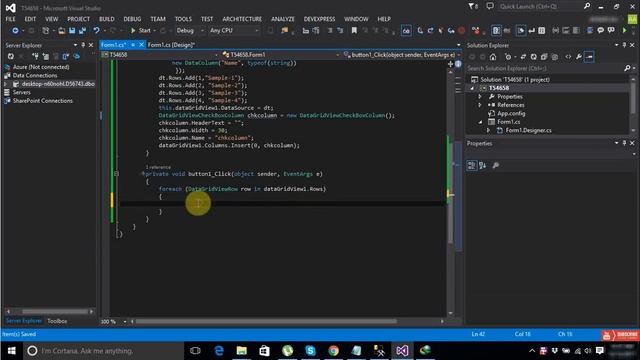This screenshot has height=360, width=640.
Task: Click the notifications flag icon in title bar
Action: point(473,6)
